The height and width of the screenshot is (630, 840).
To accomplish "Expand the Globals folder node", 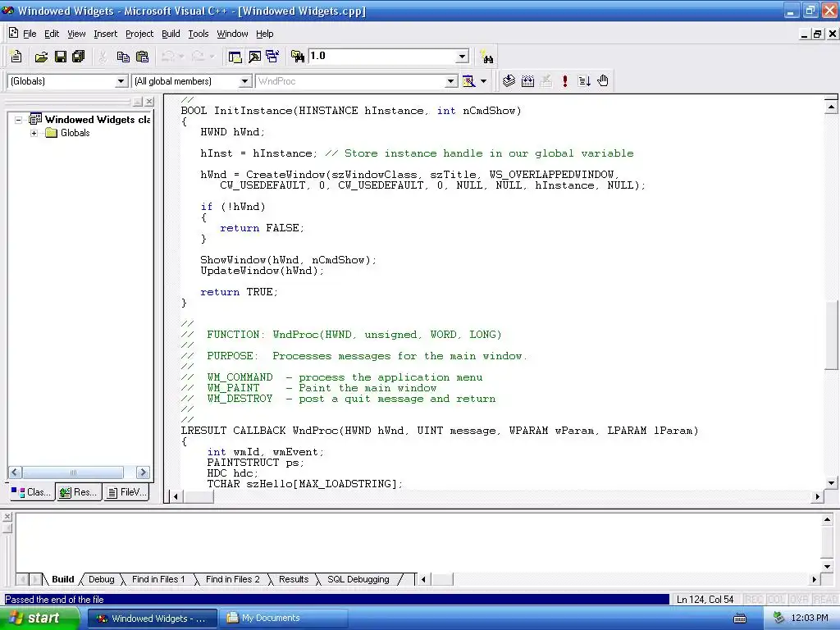I will pos(34,133).
